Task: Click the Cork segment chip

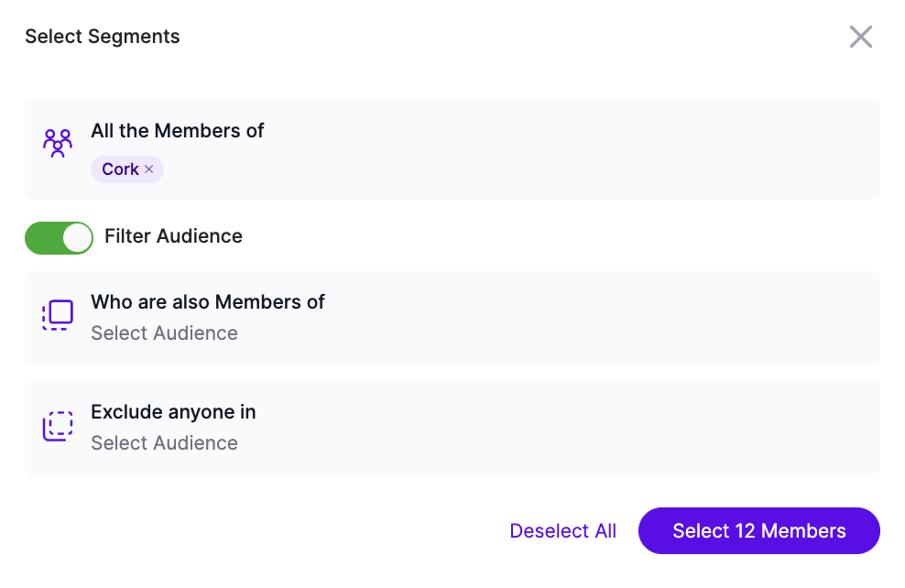Action: pyautogui.click(x=127, y=169)
